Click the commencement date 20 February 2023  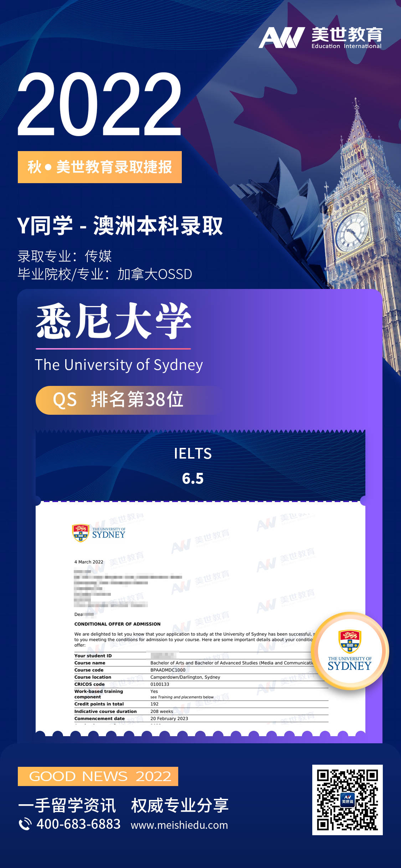[169, 718]
